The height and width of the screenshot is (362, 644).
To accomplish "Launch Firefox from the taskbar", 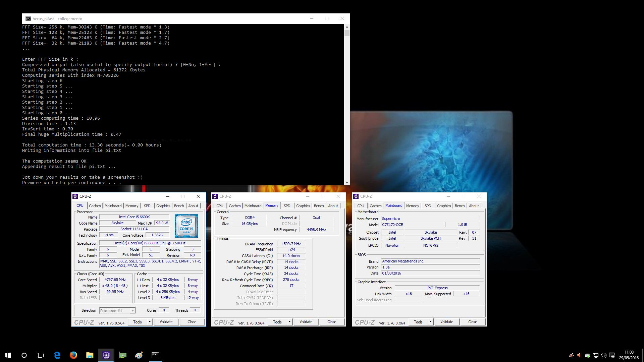I will click(x=73, y=355).
